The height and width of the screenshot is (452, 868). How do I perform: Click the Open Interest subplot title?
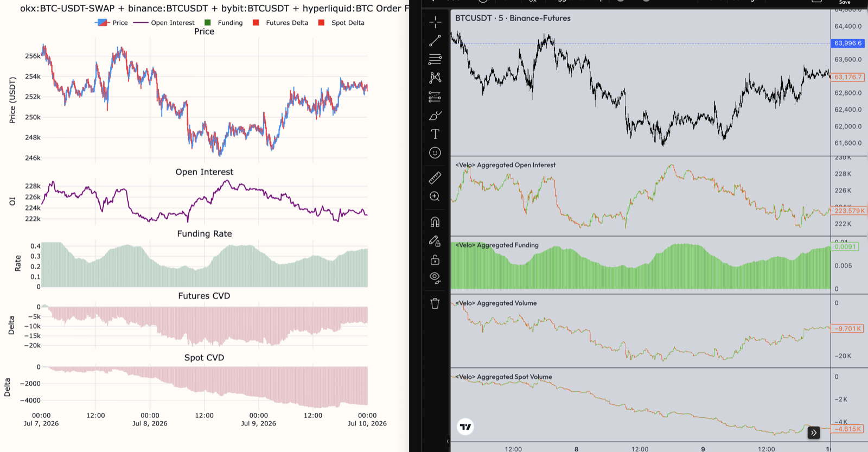[x=205, y=172]
